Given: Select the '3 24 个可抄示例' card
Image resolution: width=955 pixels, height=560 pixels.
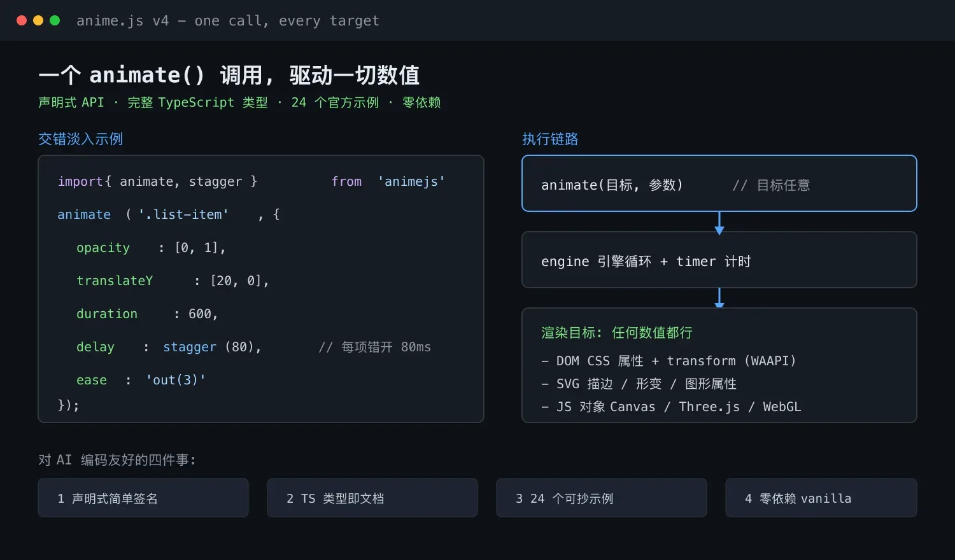Looking at the screenshot, I should point(602,498).
